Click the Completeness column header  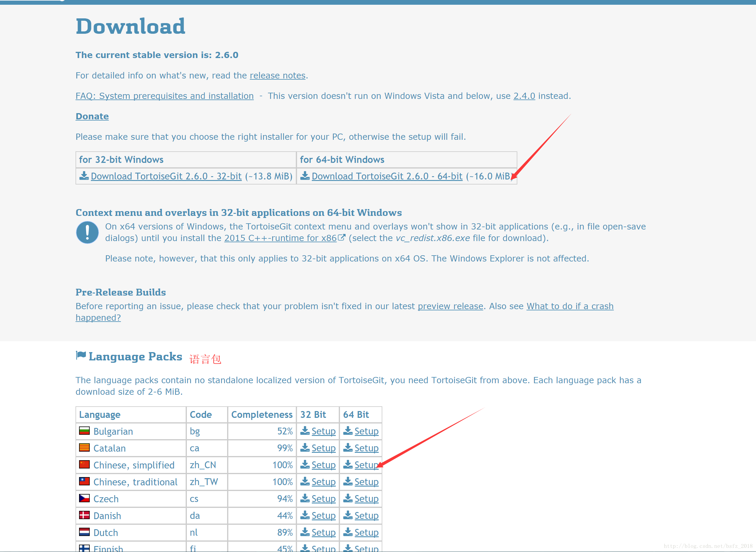pos(262,415)
